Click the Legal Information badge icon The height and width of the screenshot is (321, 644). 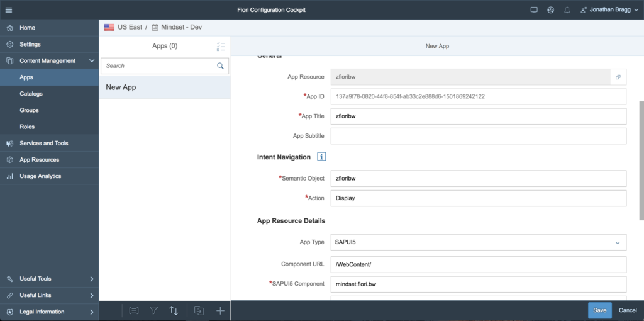coord(10,312)
